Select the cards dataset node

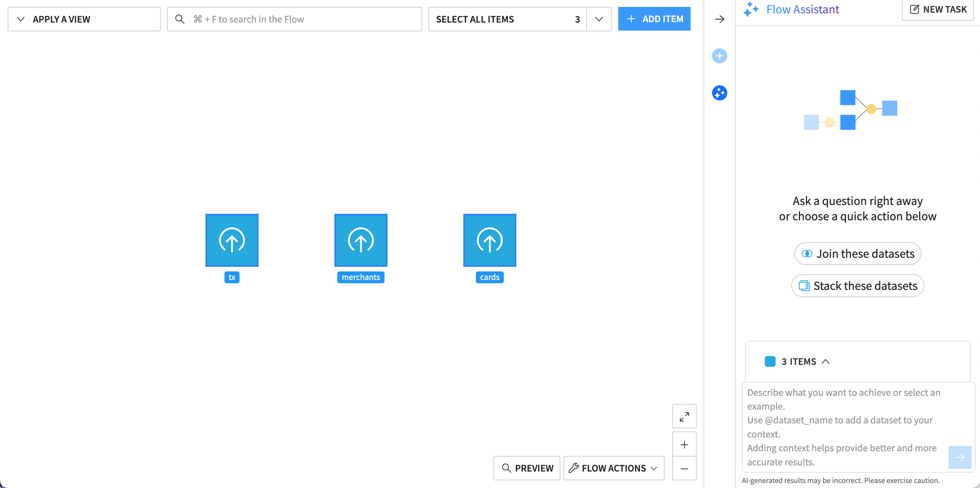pyautogui.click(x=489, y=240)
